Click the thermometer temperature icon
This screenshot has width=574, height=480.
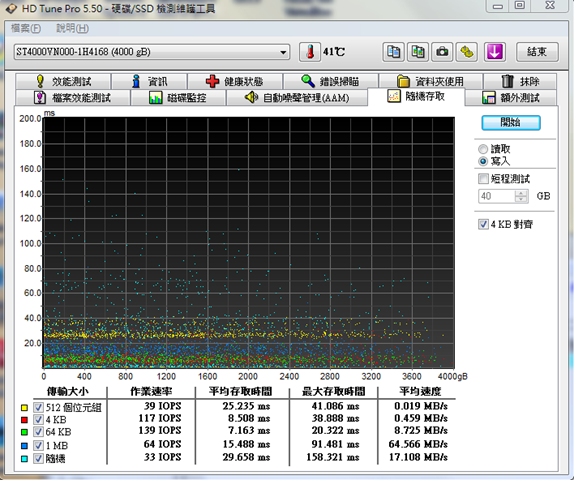310,52
